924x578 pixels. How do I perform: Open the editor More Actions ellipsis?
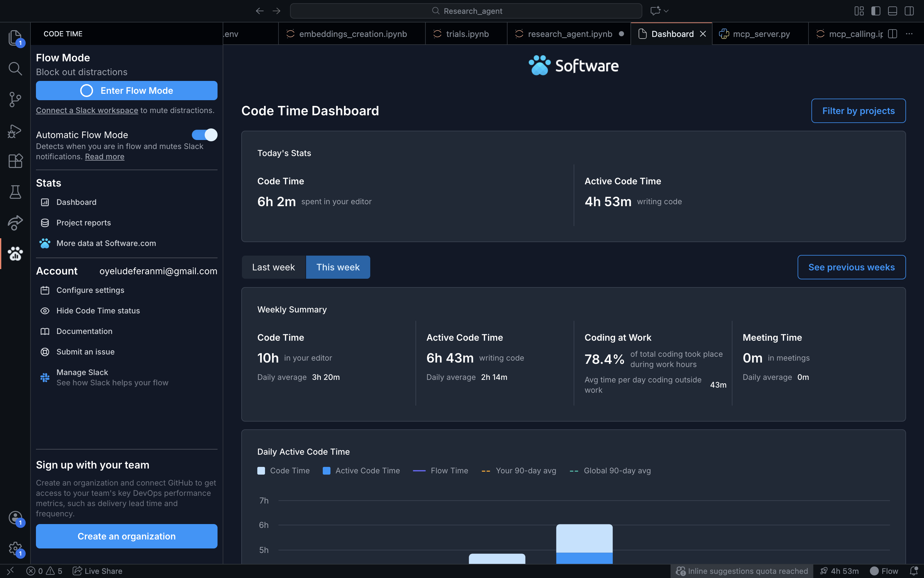point(909,34)
